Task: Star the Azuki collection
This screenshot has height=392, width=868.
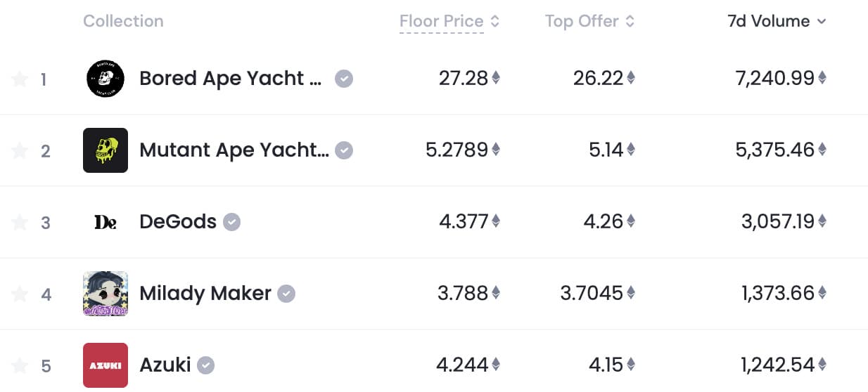Action: click(20, 365)
